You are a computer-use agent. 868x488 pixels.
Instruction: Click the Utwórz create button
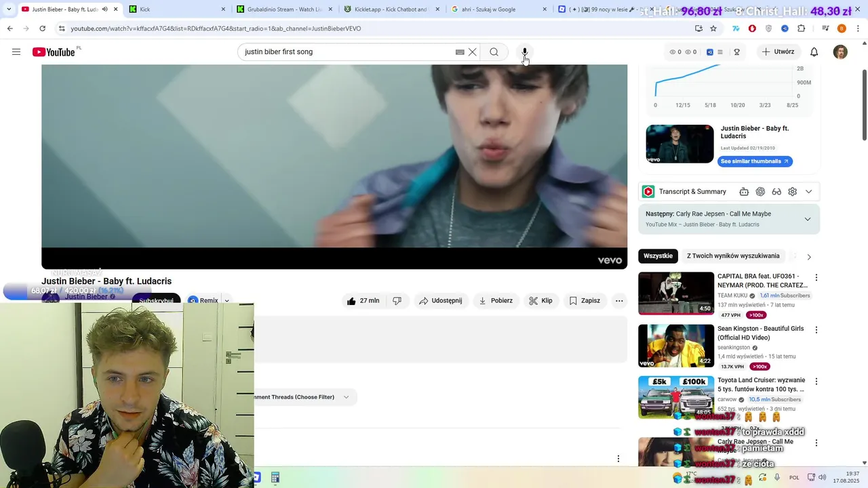[778, 52]
